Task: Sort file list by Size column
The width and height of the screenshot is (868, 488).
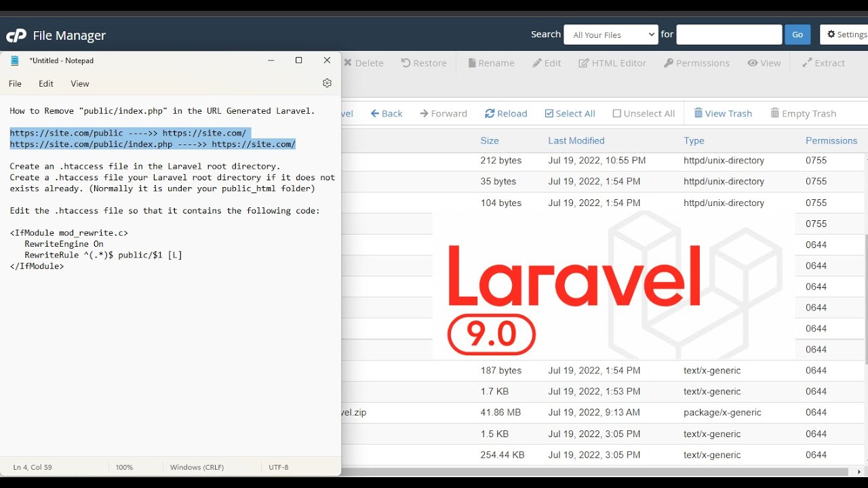Action: (x=490, y=141)
